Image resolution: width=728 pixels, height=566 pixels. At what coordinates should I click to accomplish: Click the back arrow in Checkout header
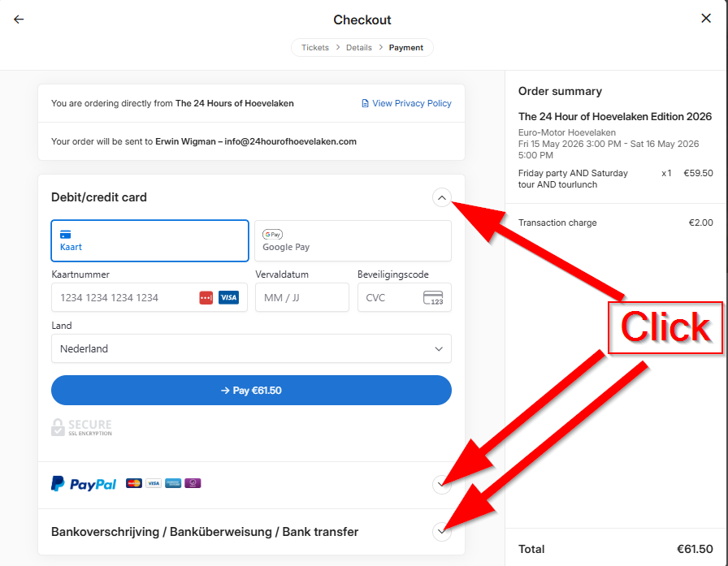19,19
